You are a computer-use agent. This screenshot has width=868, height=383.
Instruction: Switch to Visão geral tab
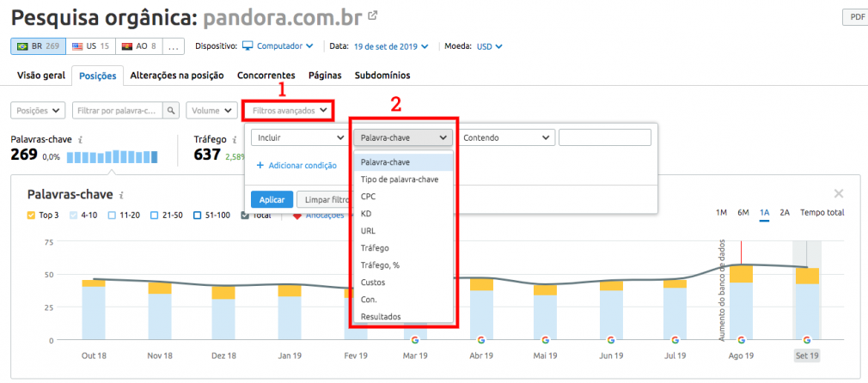[41, 76]
